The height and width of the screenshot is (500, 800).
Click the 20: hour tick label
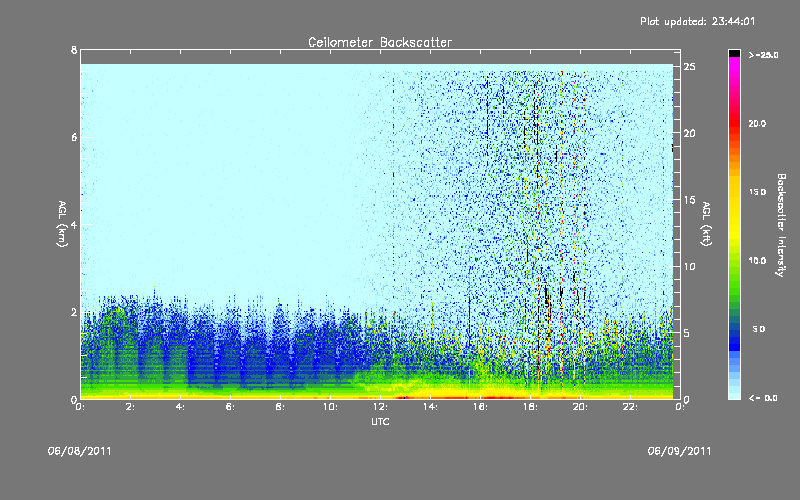(580, 407)
